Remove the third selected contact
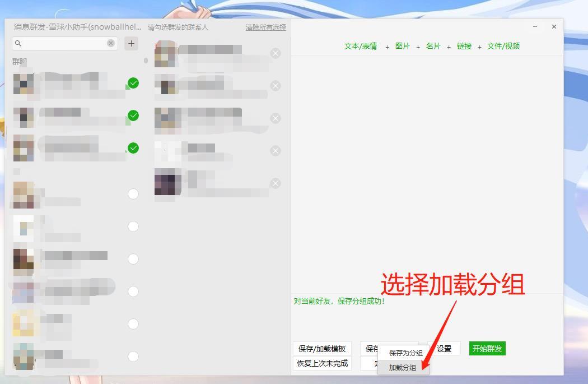Screen dimensions: 588x384 pyautogui.click(x=276, y=119)
